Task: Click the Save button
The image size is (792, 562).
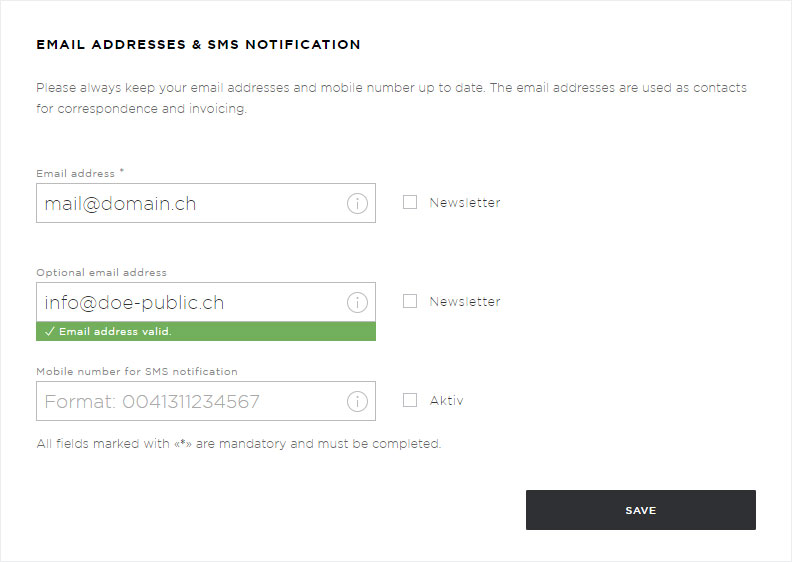Action: coord(640,510)
